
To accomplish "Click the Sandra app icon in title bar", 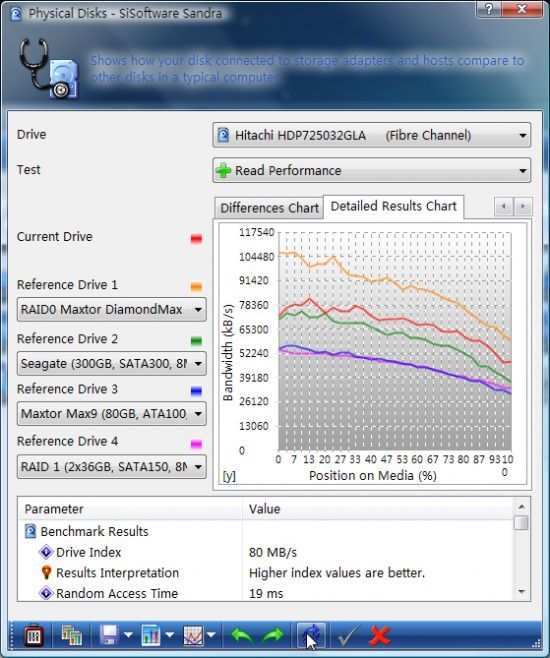I will [x=16, y=14].
